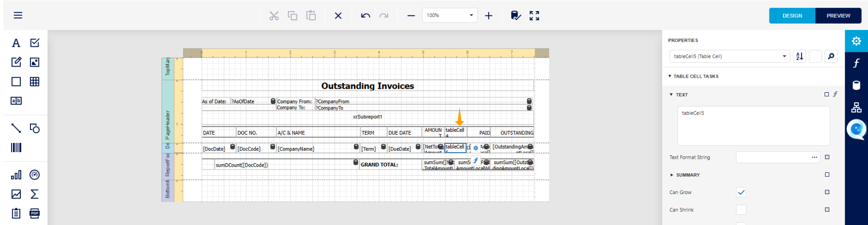Select the Gauge control in toolbox
868x225 pixels.
(35, 175)
